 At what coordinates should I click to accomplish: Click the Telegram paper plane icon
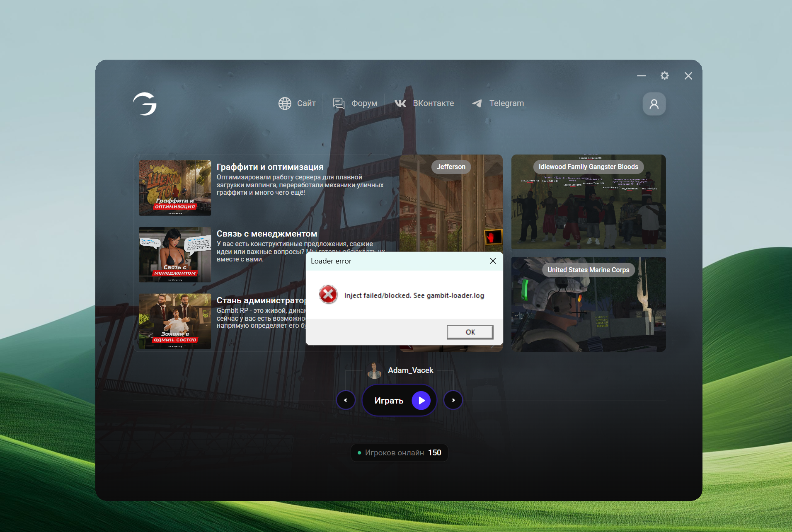pos(477,103)
